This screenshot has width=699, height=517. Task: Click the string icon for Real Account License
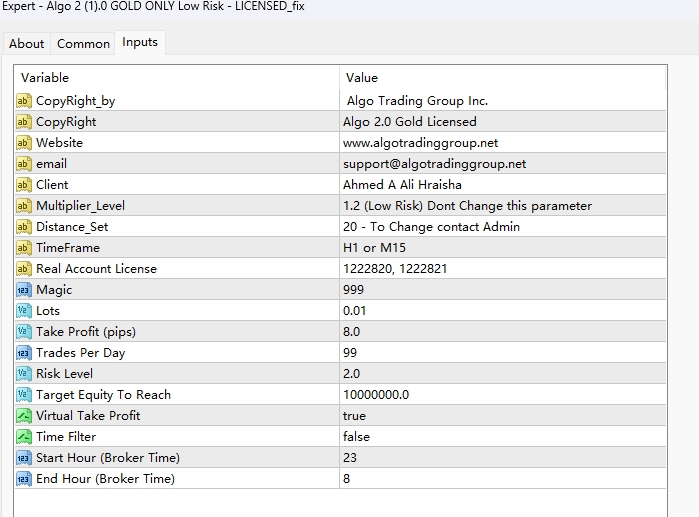(24, 269)
